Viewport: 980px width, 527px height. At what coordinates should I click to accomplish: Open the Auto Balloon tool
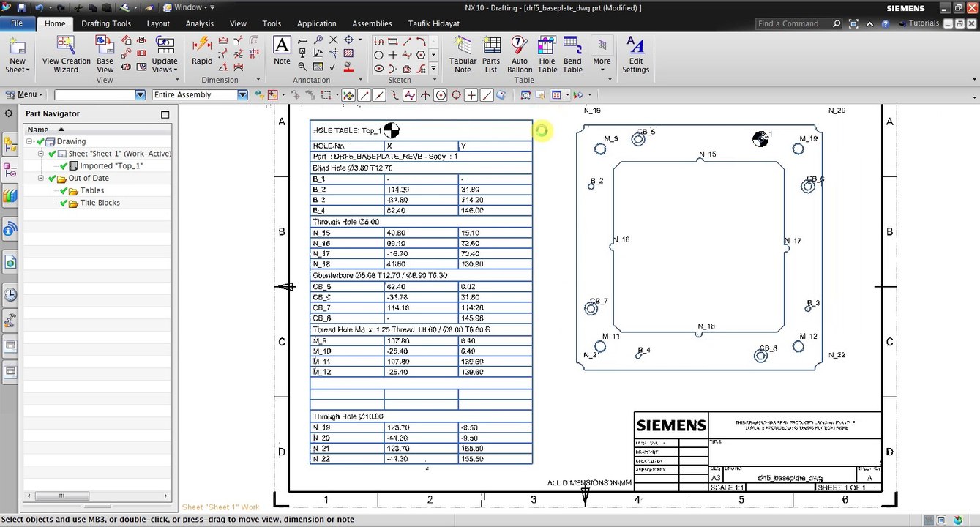520,55
